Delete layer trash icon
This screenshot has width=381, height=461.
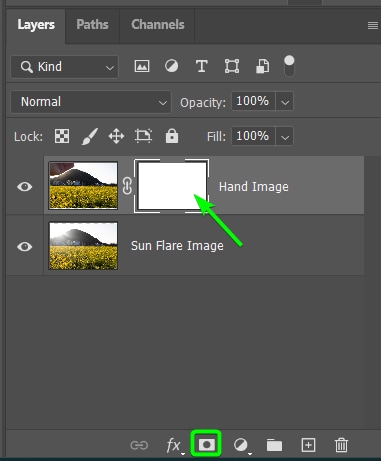(341, 445)
